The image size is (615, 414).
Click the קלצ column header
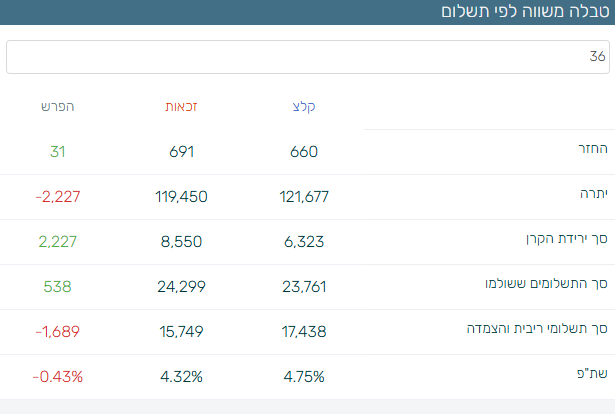[304, 106]
